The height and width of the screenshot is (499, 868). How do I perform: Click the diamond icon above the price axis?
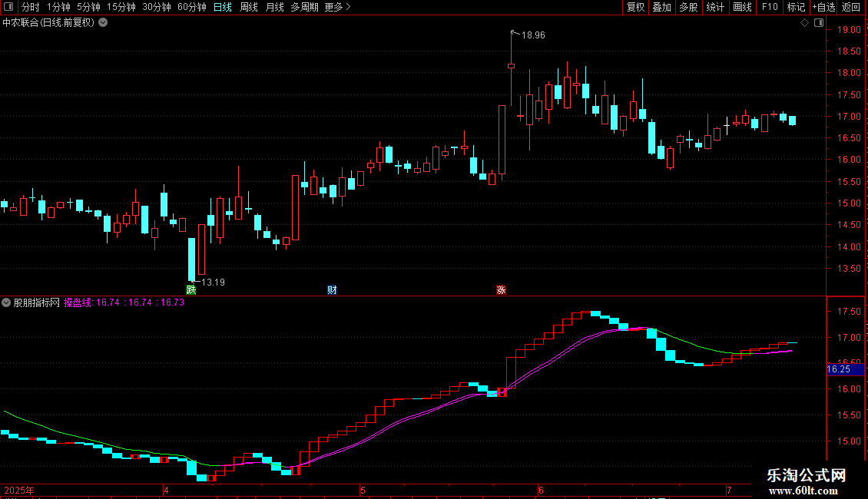click(x=805, y=23)
